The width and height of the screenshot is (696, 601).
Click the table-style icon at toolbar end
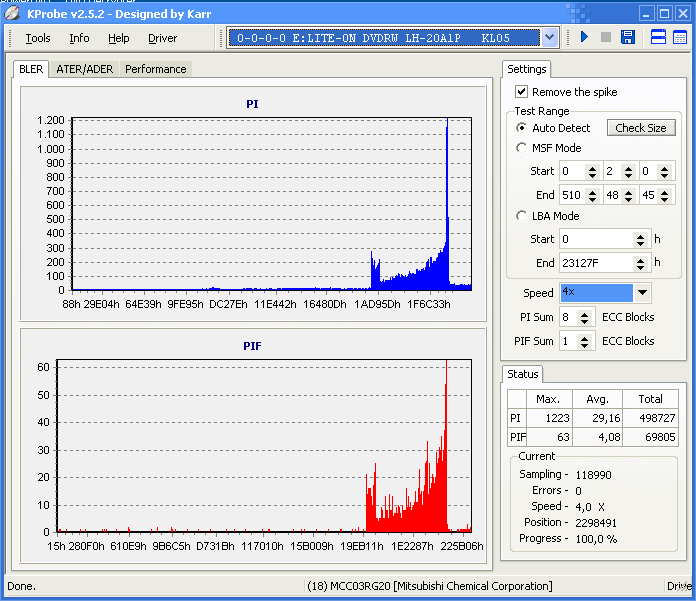pyautogui.click(x=680, y=38)
